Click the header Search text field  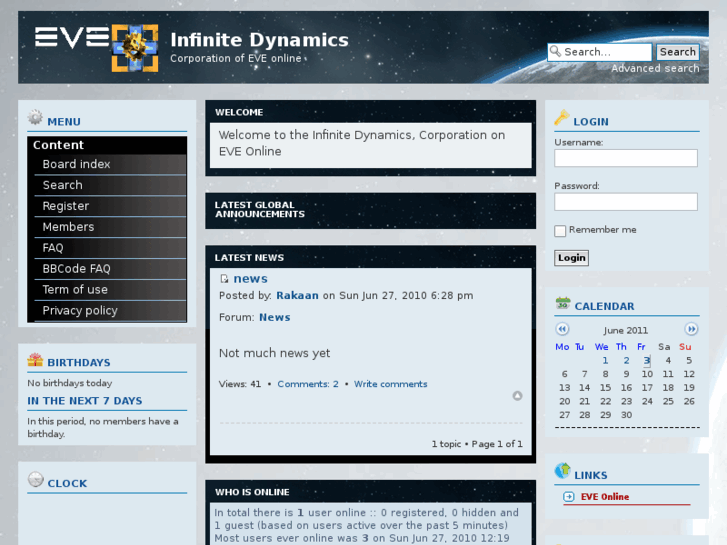tap(599, 52)
